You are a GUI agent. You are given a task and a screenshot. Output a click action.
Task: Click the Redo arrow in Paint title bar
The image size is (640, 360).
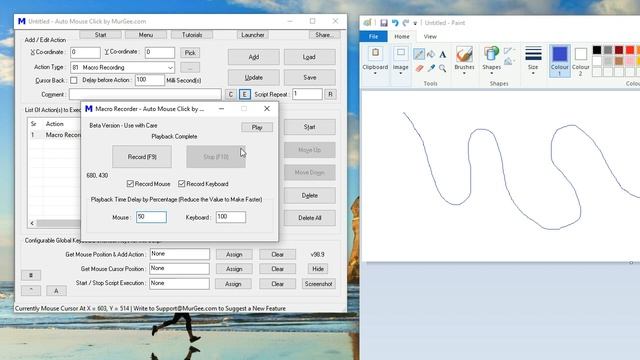tap(405, 23)
